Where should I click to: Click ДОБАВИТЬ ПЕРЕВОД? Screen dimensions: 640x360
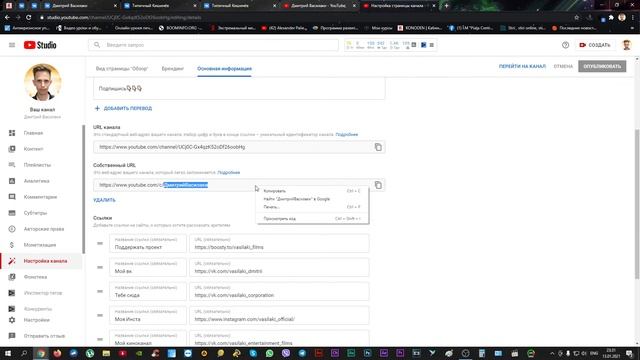point(123,108)
